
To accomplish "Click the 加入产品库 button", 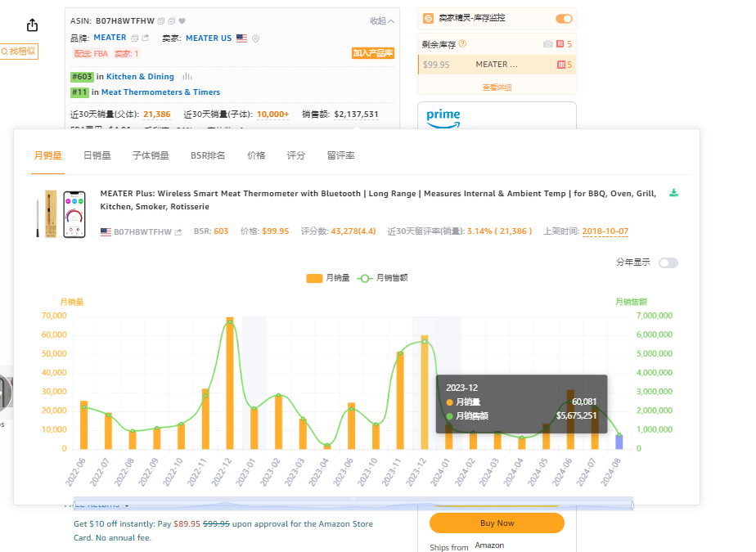I will pyautogui.click(x=373, y=53).
